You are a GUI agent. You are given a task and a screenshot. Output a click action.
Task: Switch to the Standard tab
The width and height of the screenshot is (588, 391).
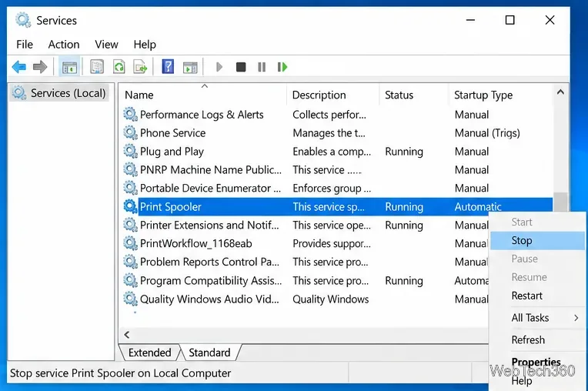[209, 353]
